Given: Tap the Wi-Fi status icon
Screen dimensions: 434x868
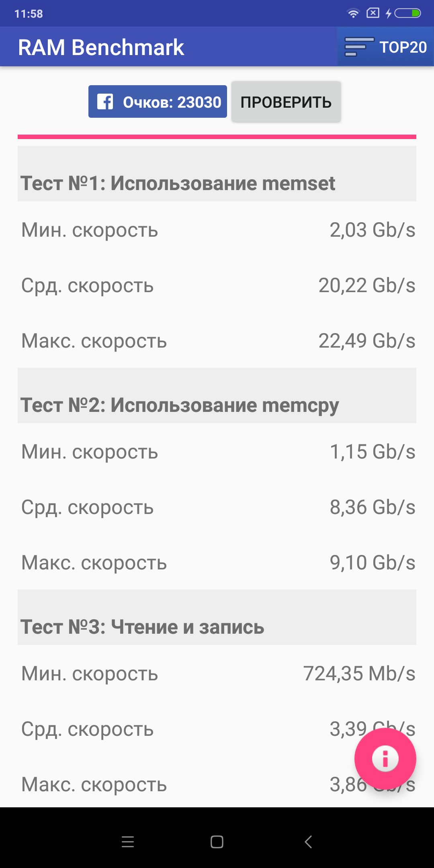Looking at the screenshot, I should click(x=353, y=13).
